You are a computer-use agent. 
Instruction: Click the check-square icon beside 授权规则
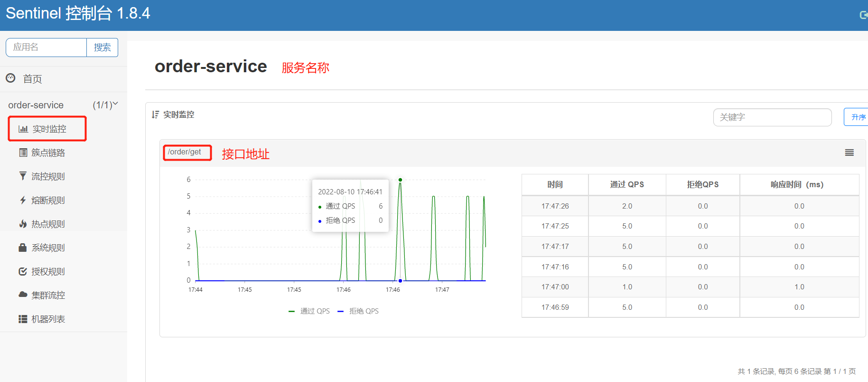[23, 271]
